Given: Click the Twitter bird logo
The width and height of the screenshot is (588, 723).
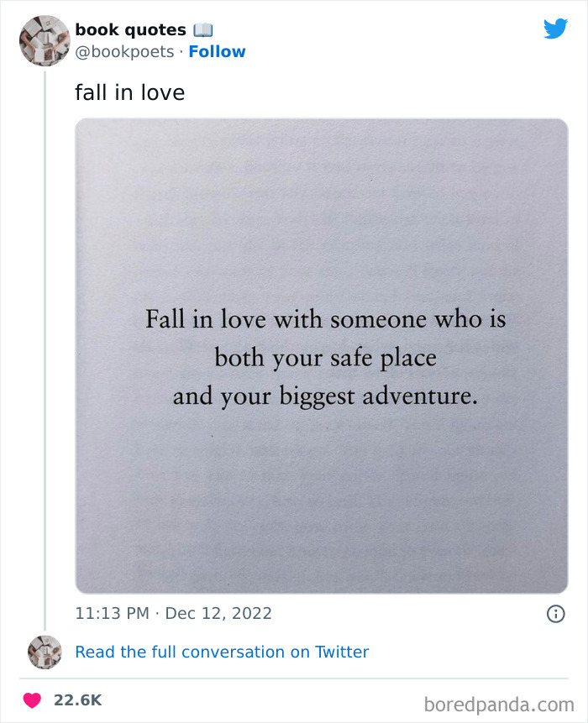Looking at the screenshot, I should [x=555, y=29].
